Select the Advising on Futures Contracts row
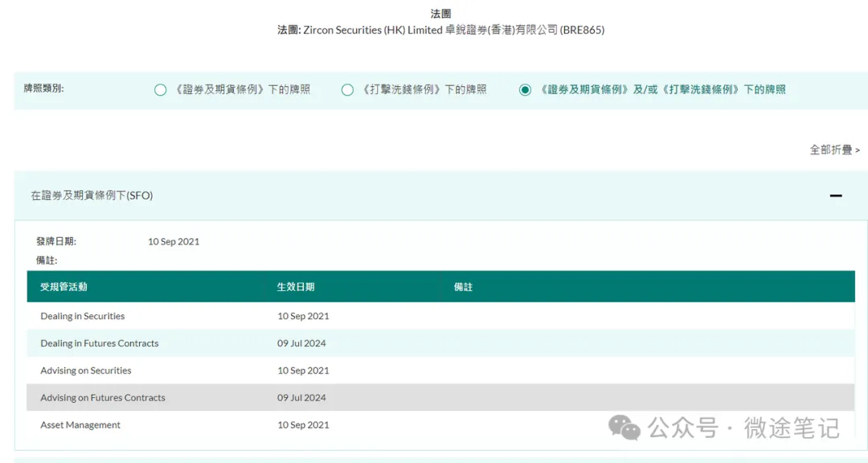Image resolution: width=868 pixels, height=463 pixels. [x=103, y=398]
